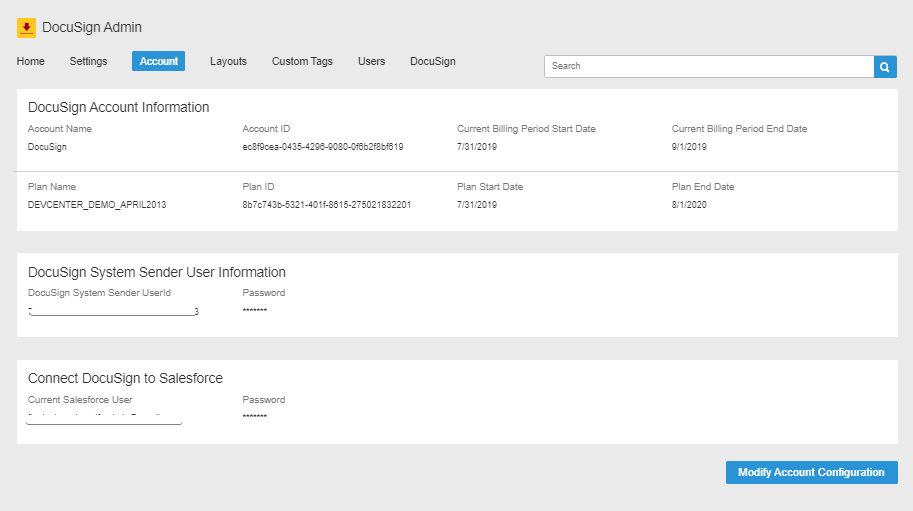Image resolution: width=913 pixels, height=511 pixels.
Task: Click the System Sender masked password
Action: pos(254,312)
